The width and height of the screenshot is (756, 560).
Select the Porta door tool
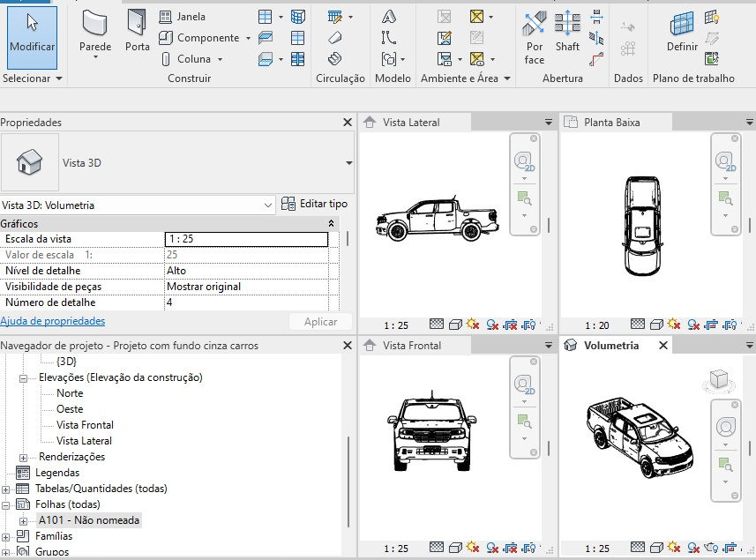[137, 32]
